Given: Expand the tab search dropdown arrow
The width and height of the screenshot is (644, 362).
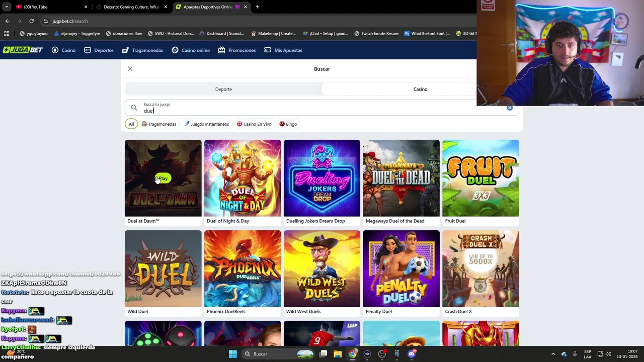Looking at the screenshot, I should click(6, 7).
